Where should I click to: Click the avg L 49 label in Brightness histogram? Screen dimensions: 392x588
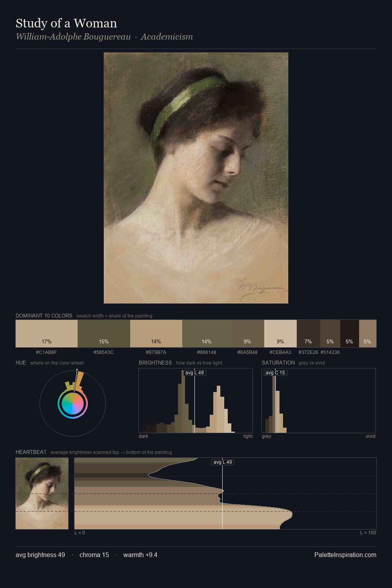[x=194, y=373]
